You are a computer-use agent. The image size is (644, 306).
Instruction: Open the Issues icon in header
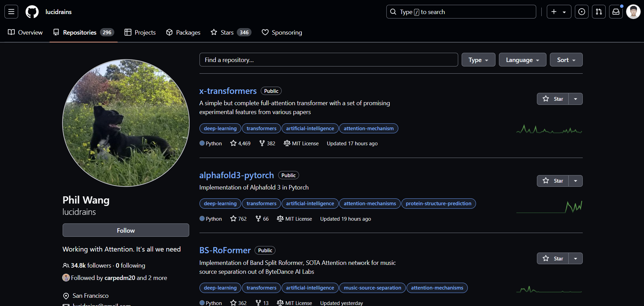pos(582,12)
